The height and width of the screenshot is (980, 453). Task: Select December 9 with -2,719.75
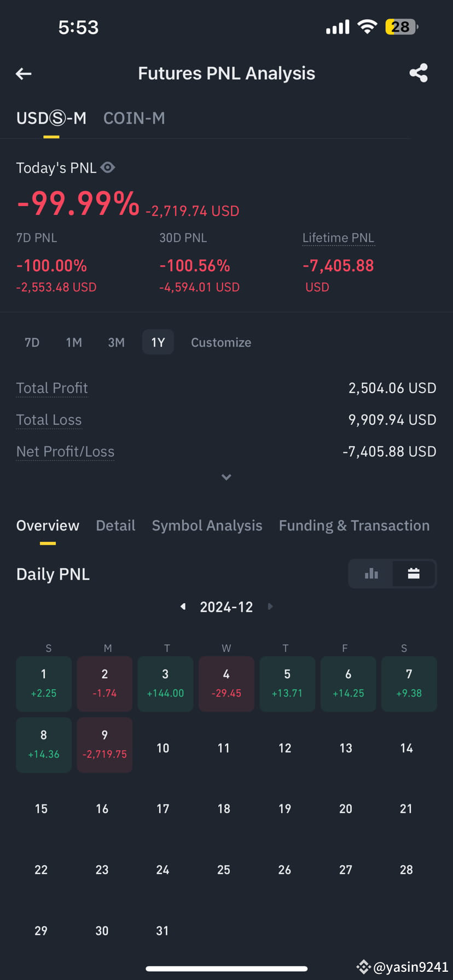click(104, 745)
